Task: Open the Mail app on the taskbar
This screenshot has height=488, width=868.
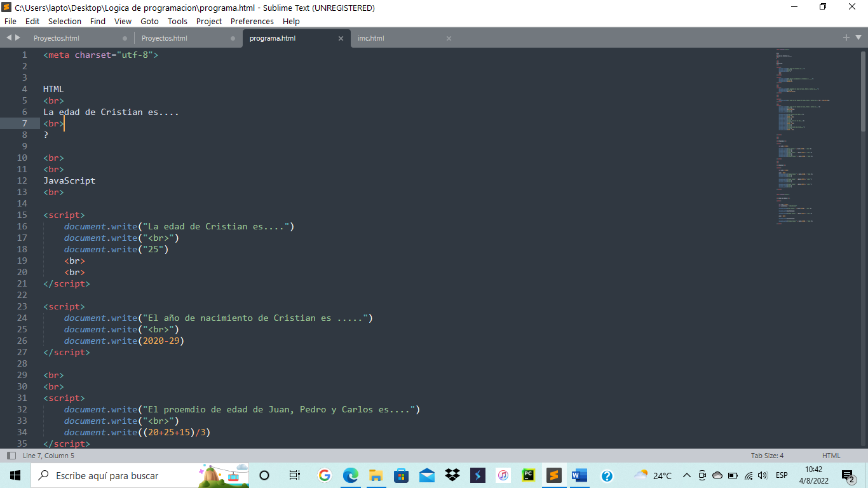Action: (426, 475)
